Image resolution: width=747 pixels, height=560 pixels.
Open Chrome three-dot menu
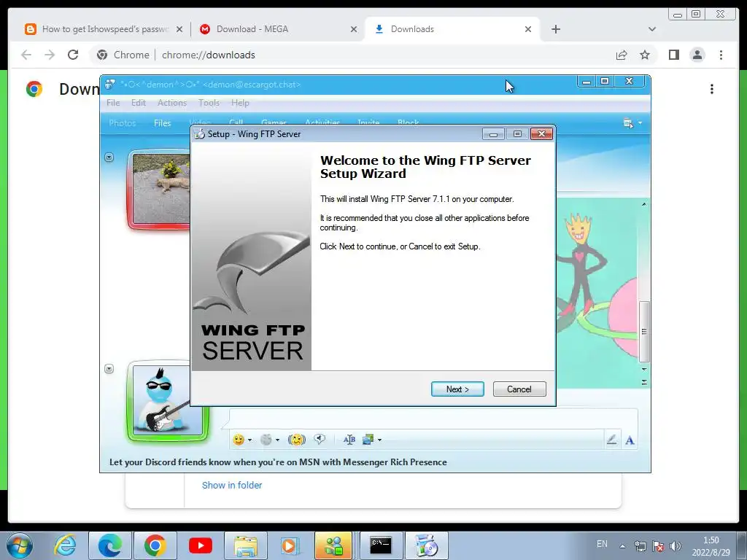click(x=721, y=55)
